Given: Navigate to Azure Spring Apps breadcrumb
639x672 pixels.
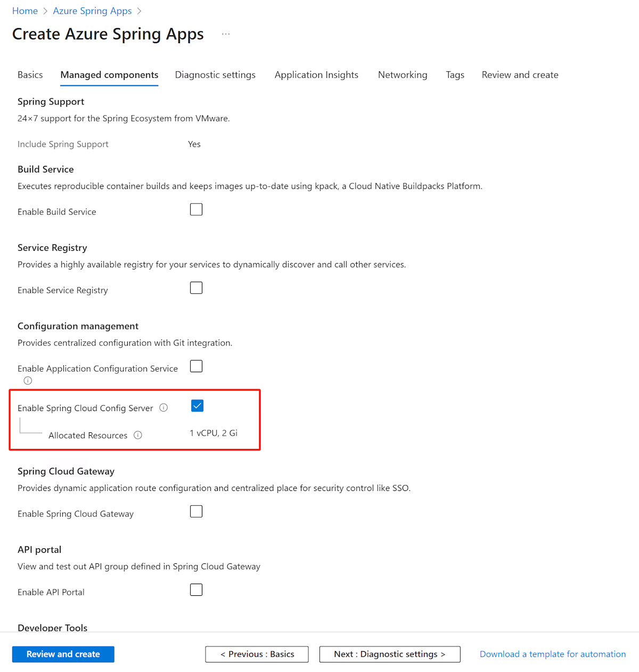Looking at the screenshot, I should pos(92,11).
